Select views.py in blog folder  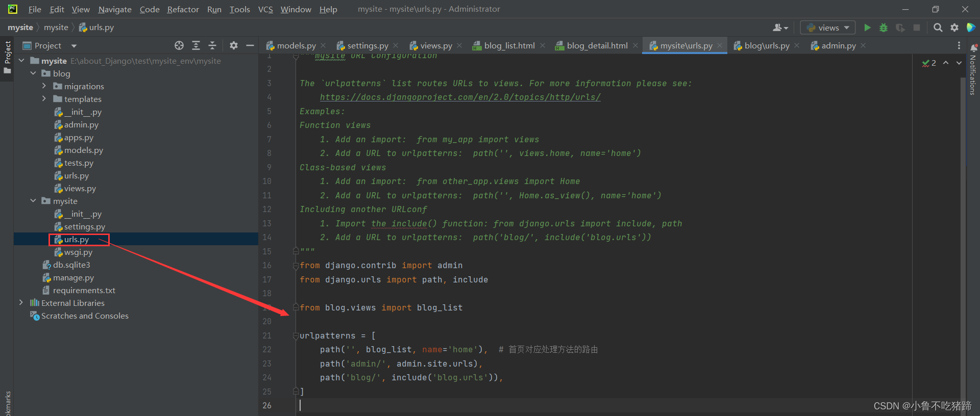click(x=75, y=188)
